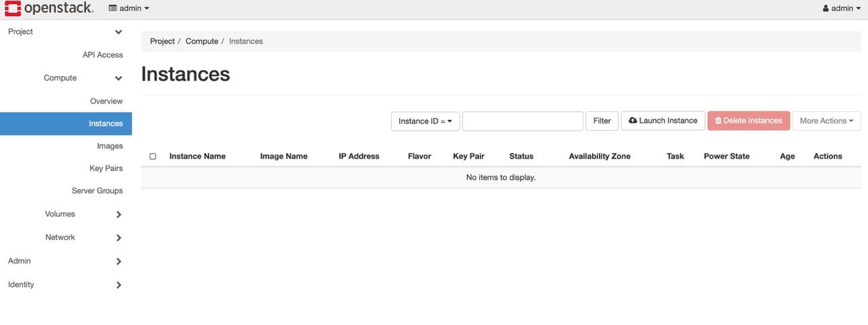Go to Compute Overview
Image resolution: width=868 pixels, height=325 pixels.
(x=106, y=101)
